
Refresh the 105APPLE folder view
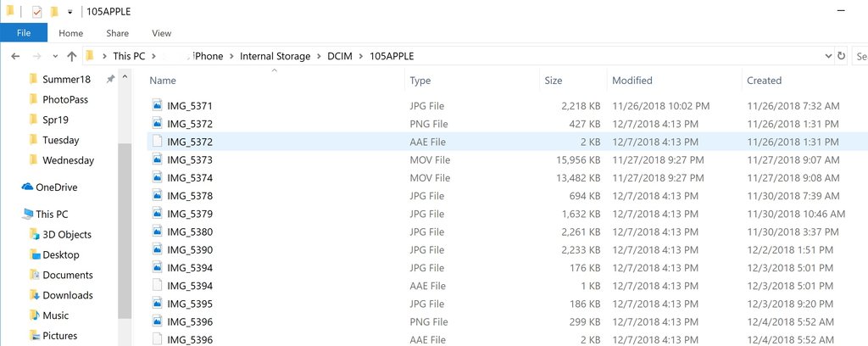tap(842, 56)
